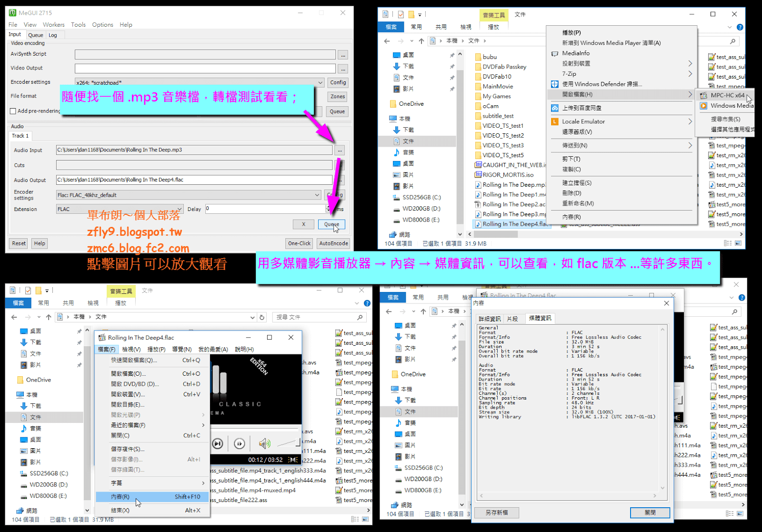Click the Zones button
762x532 pixels.
tap(338, 97)
